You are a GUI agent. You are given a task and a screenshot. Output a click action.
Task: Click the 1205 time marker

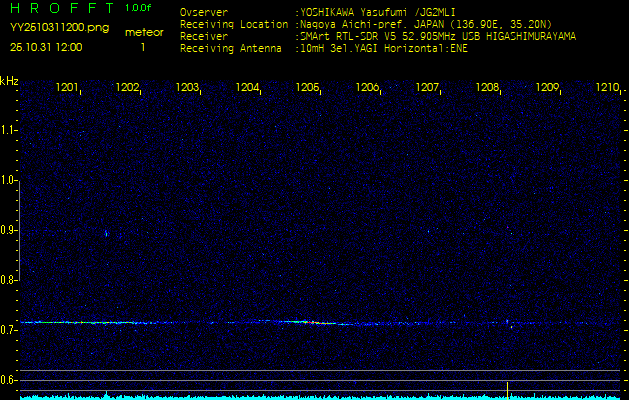tap(308, 88)
